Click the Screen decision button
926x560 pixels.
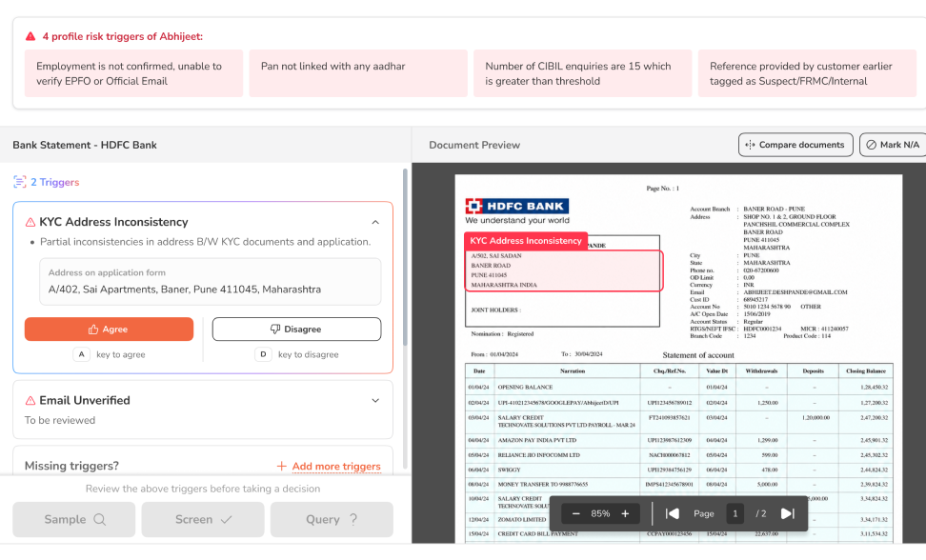tap(203, 519)
